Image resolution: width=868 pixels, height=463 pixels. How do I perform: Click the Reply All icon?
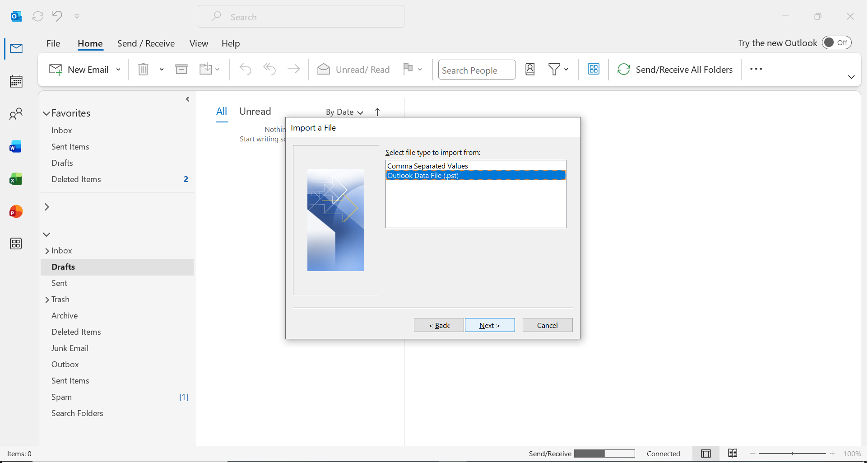(x=269, y=69)
